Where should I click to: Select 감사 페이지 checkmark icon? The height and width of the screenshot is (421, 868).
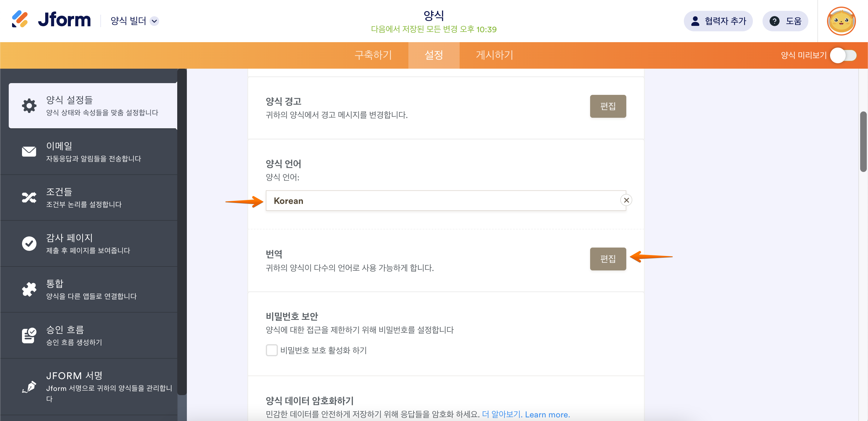(x=29, y=244)
